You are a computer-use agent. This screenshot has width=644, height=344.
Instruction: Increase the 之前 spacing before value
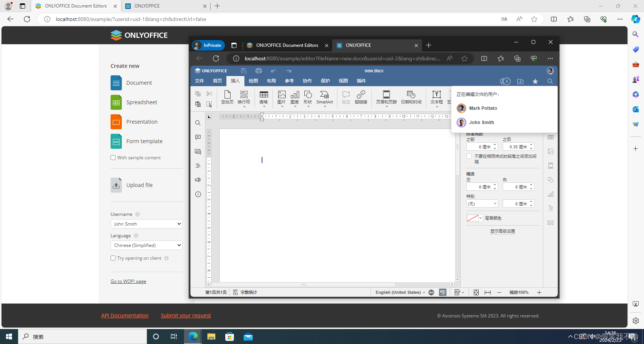[495, 145]
